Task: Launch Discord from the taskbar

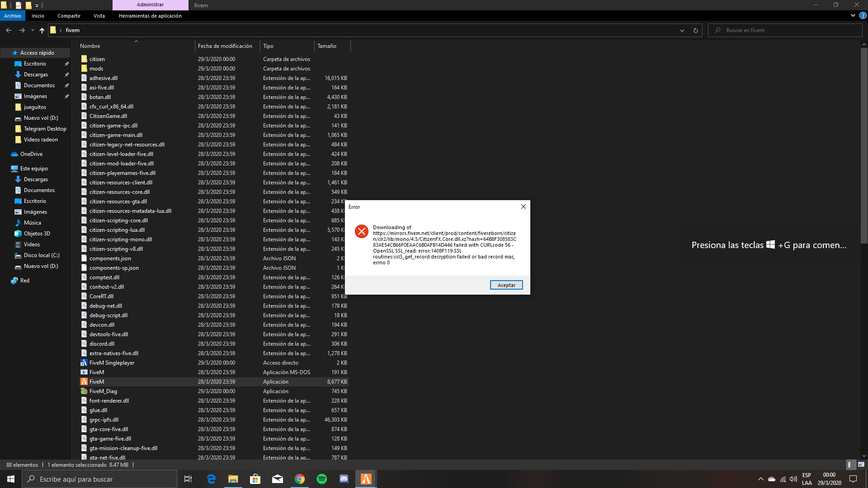Action: point(344,479)
